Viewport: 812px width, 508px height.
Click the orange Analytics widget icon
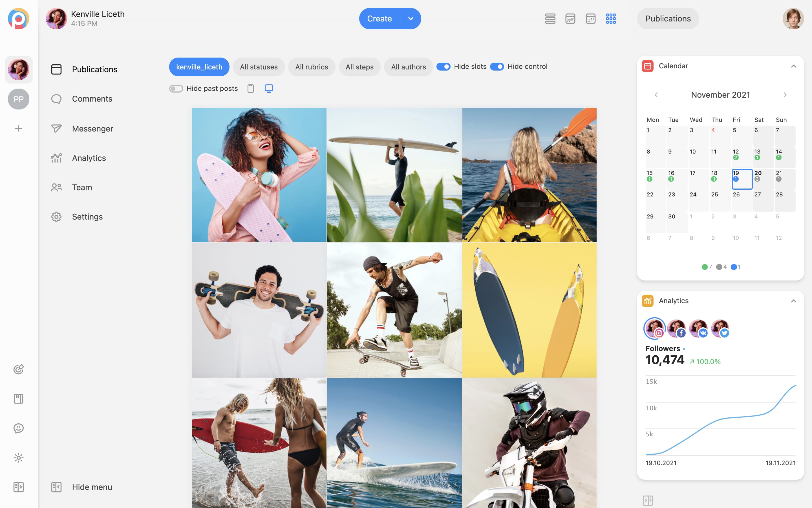coord(648,301)
